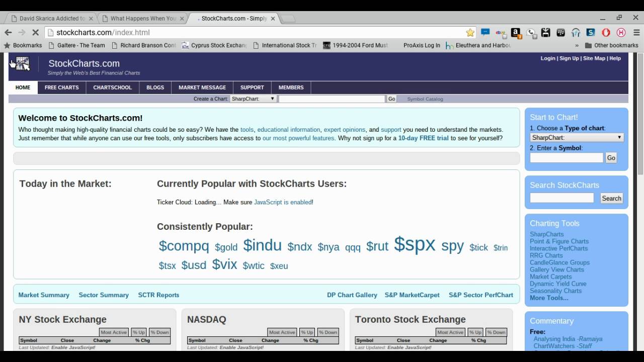Click the black download-to-device extension icon
Image resolution: width=644 pixels, height=362 pixels.
(546, 32)
